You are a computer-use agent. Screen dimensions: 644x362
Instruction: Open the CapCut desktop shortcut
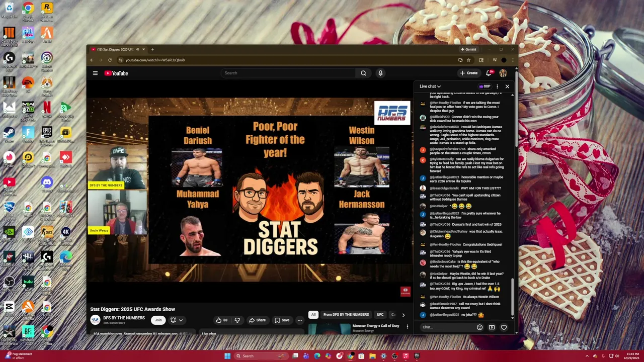pos(9,308)
